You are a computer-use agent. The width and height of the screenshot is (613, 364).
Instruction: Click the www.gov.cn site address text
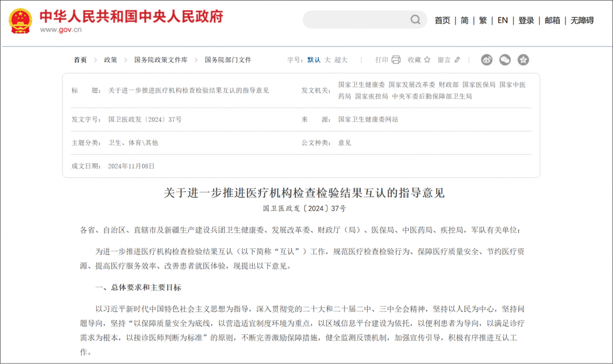61,29
